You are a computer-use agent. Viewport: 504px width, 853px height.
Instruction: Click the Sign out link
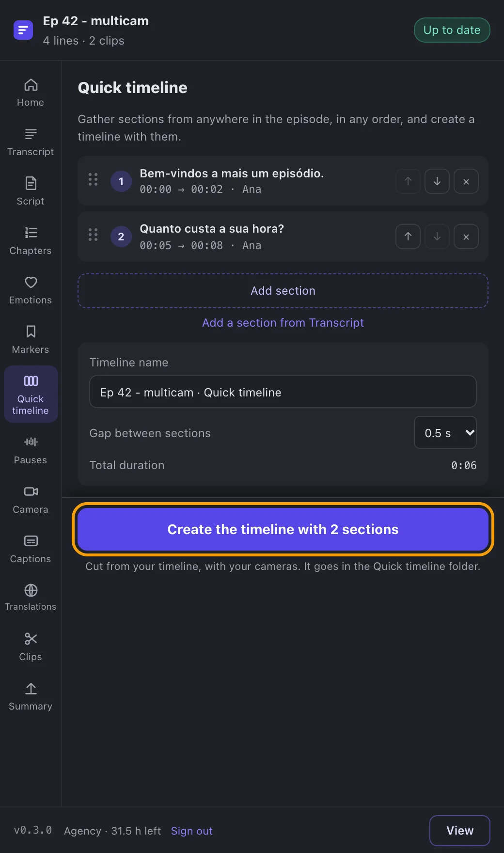[x=192, y=831]
